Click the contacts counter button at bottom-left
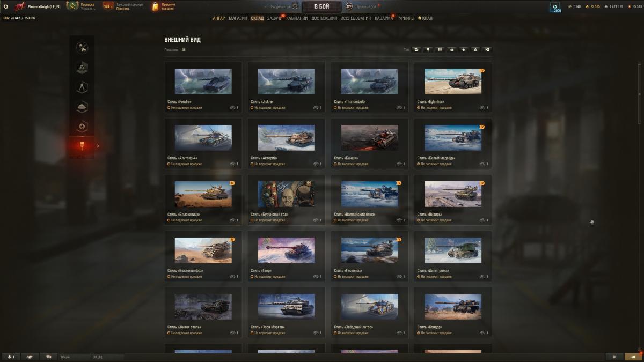 [11, 357]
